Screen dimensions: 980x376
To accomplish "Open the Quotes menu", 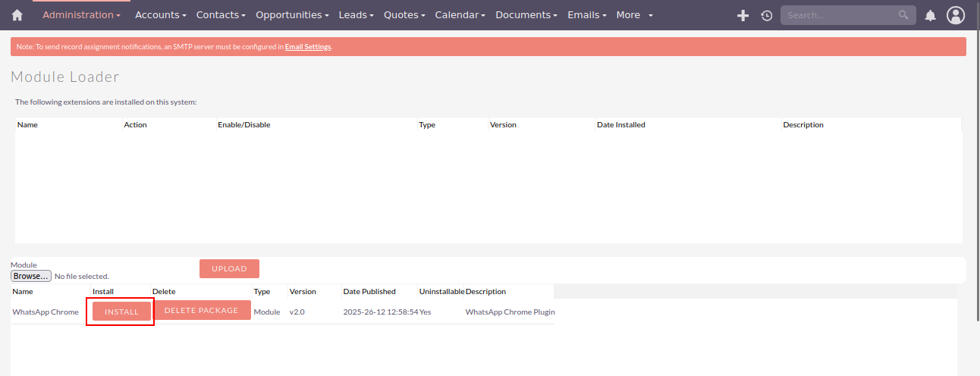I will [x=404, y=15].
